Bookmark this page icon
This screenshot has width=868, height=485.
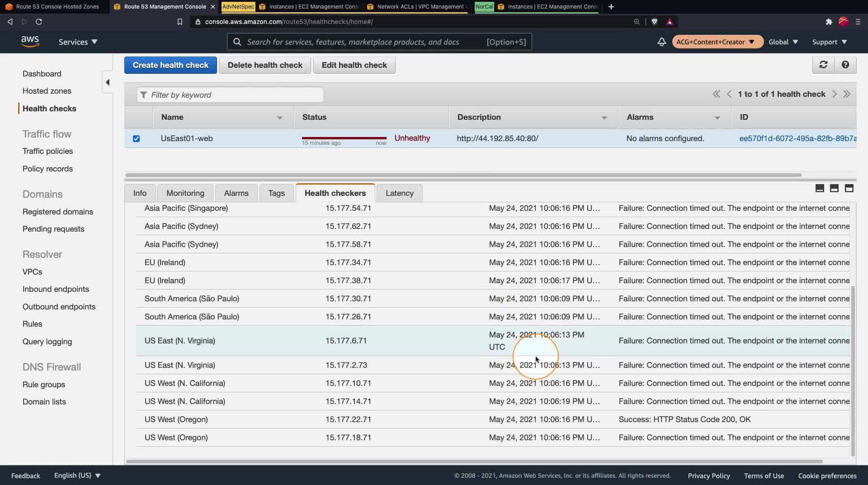coord(179,22)
